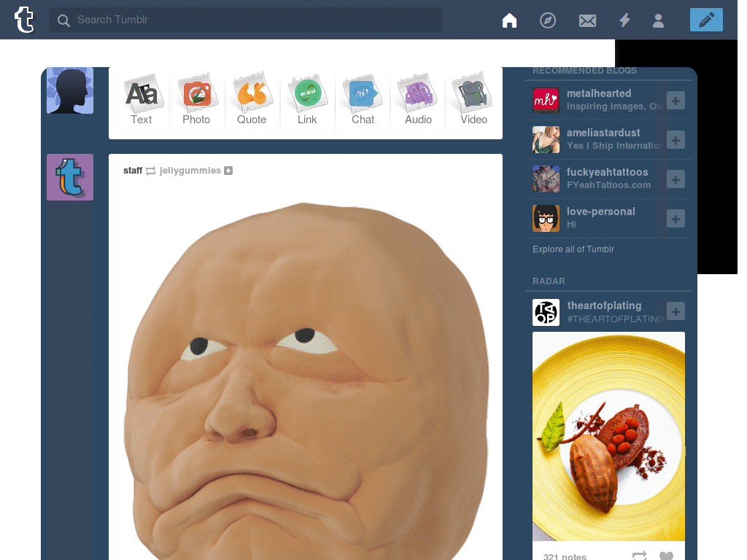Click the 'Inspiring Images, Qu' description
Image resolution: width=747 pixels, height=560 pixels.
click(x=614, y=106)
